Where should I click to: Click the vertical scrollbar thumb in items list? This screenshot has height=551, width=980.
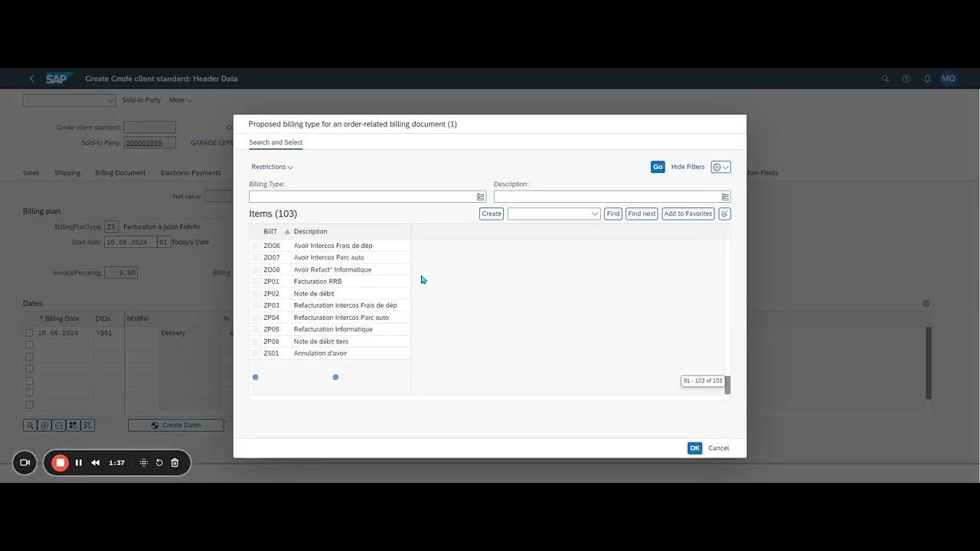727,385
